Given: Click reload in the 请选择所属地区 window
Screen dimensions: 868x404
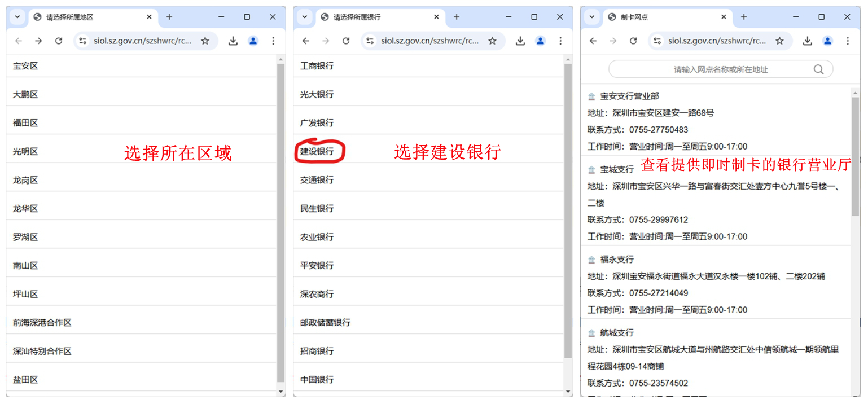Looking at the screenshot, I should (59, 41).
